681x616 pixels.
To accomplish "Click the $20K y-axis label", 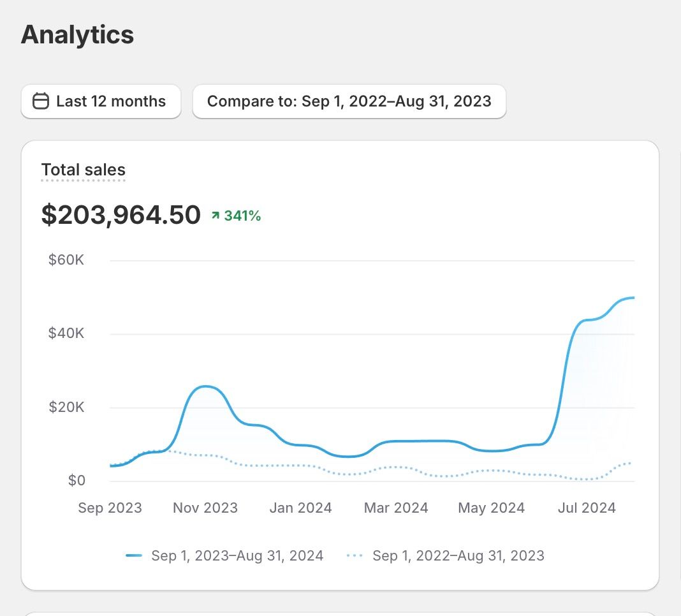I will click(66, 407).
